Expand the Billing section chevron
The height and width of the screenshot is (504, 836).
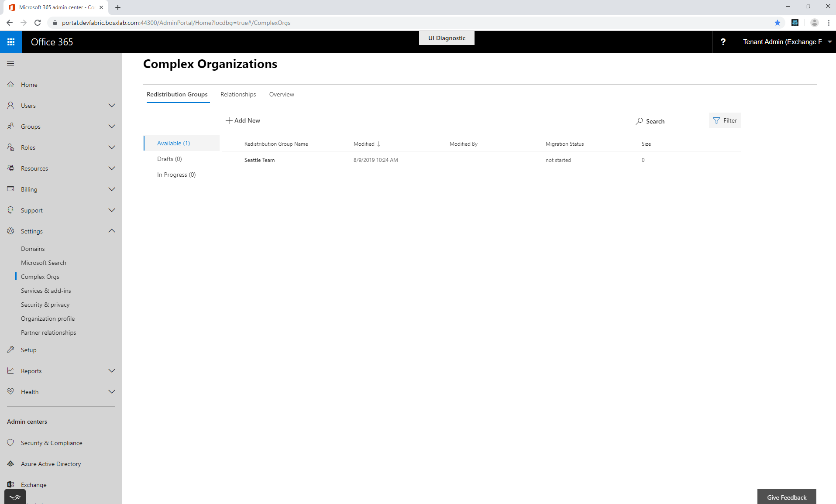(x=112, y=189)
